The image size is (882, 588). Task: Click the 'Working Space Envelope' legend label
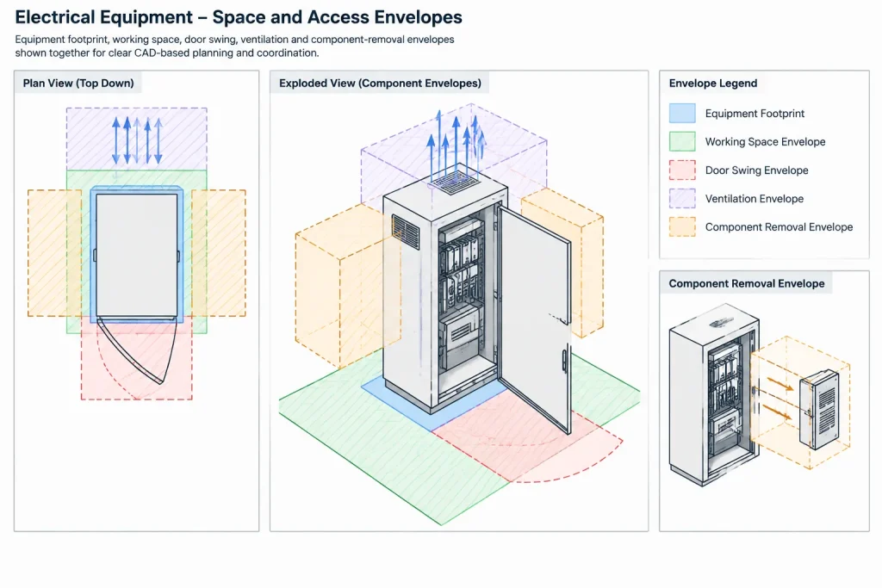[x=765, y=142]
